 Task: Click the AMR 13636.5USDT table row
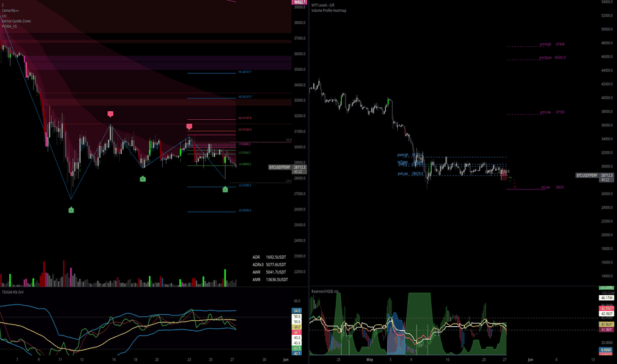[x=270, y=280]
